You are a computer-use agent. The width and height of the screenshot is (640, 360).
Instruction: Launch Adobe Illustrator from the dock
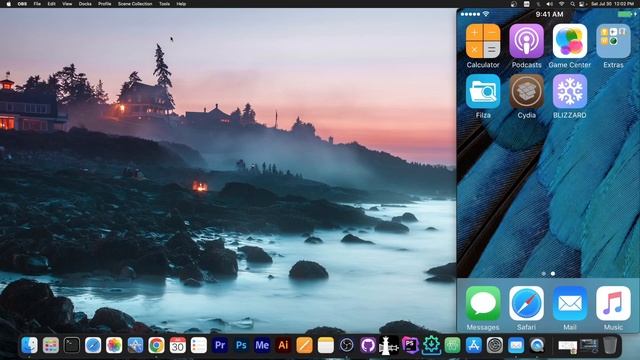click(x=283, y=345)
